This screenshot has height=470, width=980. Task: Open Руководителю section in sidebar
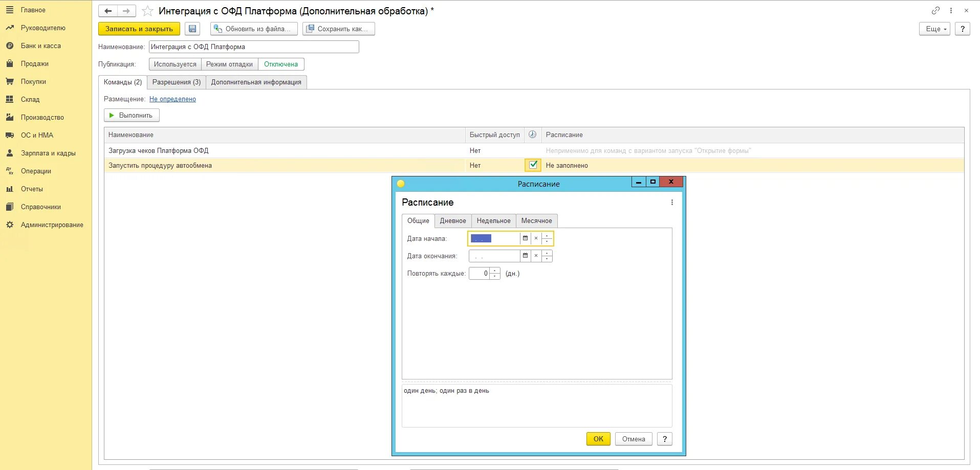(x=43, y=28)
